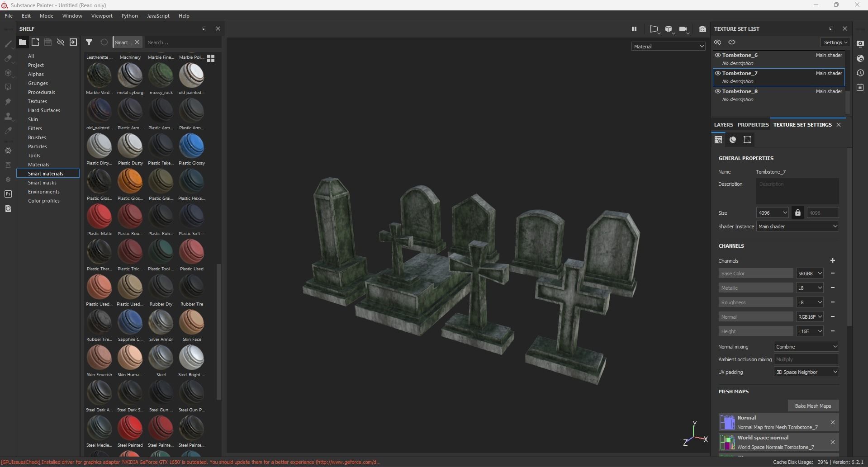Image resolution: width=868 pixels, height=467 pixels.
Task: Take a viewport screenshot with camera icon
Action: 702,29
